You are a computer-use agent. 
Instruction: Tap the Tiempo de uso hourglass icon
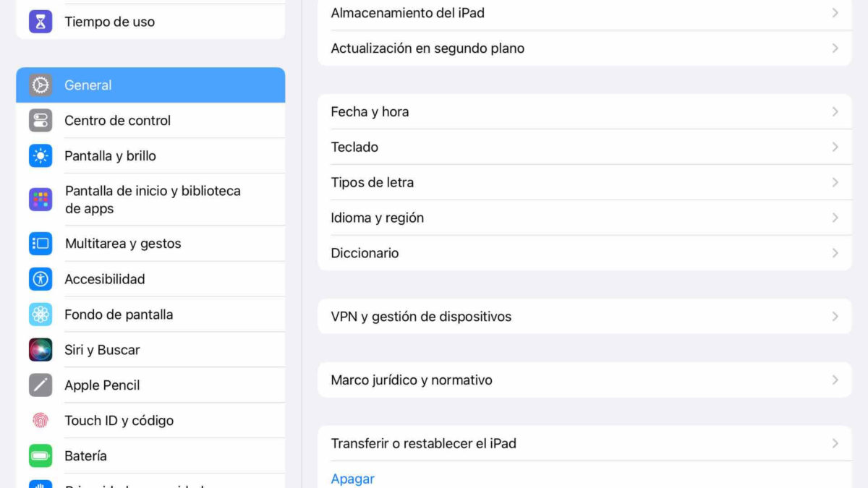pyautogui.click(x=41, y=22)
